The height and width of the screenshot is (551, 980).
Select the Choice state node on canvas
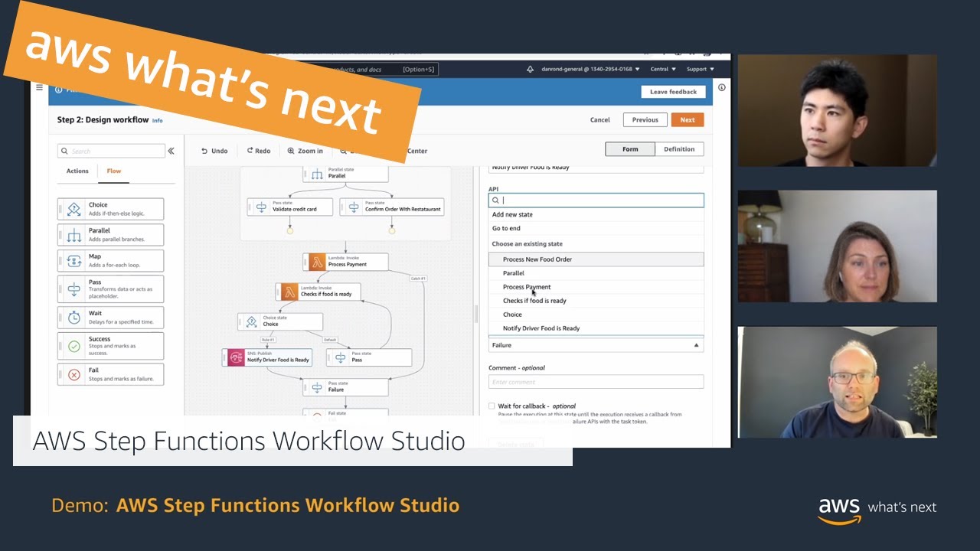[280, 321]
